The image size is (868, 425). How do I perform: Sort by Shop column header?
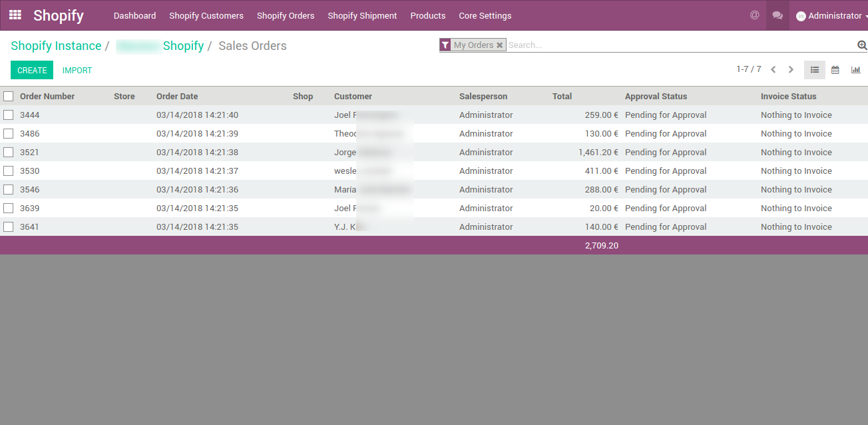click(303, 97)
